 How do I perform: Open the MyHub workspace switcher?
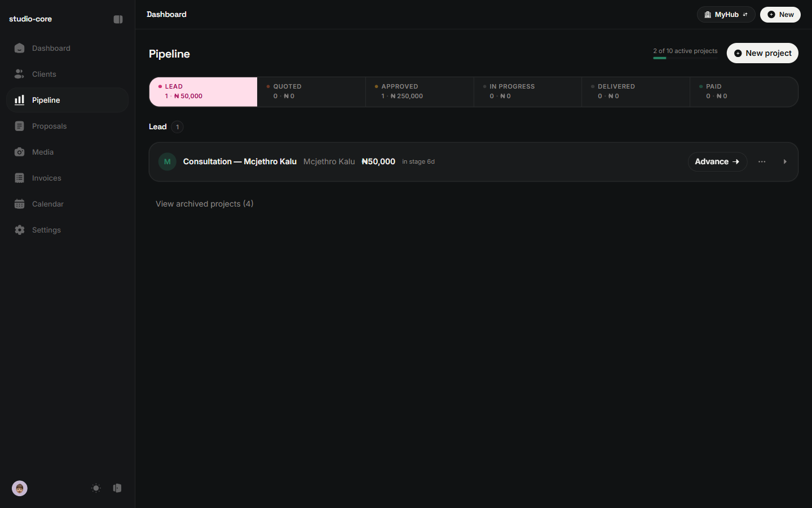(726, 15)
